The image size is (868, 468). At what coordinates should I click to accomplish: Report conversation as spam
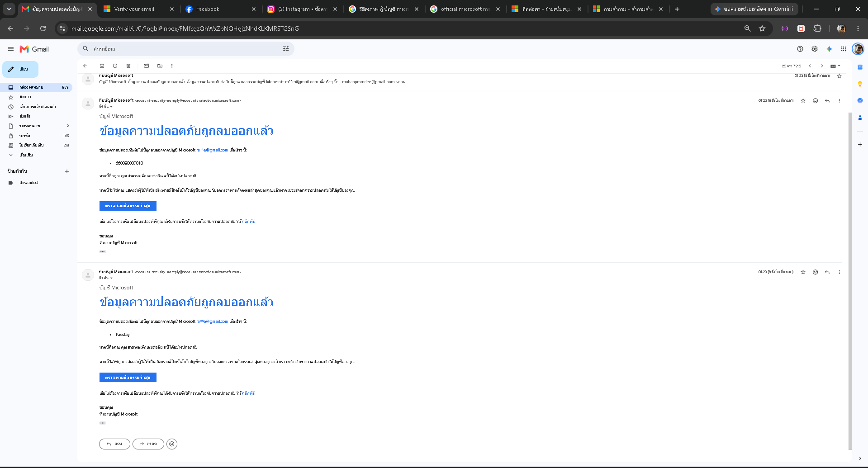pos(115,66)
